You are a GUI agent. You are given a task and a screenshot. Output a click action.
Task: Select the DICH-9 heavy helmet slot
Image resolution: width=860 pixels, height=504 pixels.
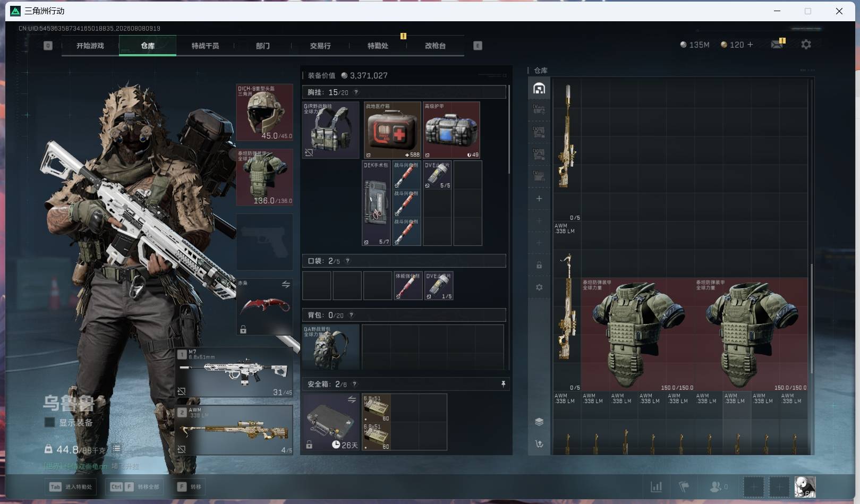pyautogui.click(x=265, y=112)
